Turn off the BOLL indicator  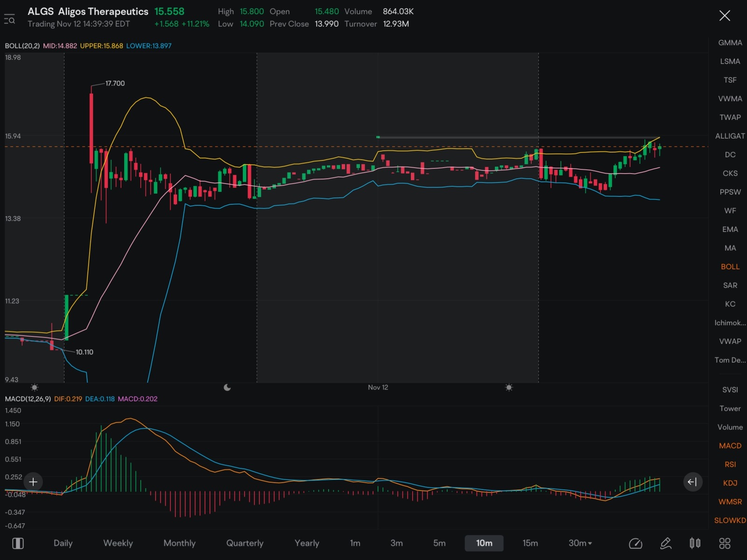[x=730, y=266]
